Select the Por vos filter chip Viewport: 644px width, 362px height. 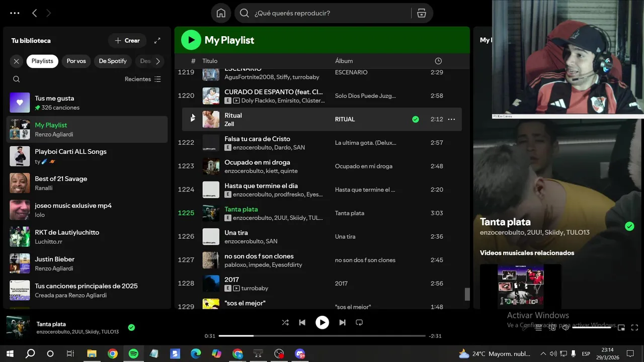[76, 61]
